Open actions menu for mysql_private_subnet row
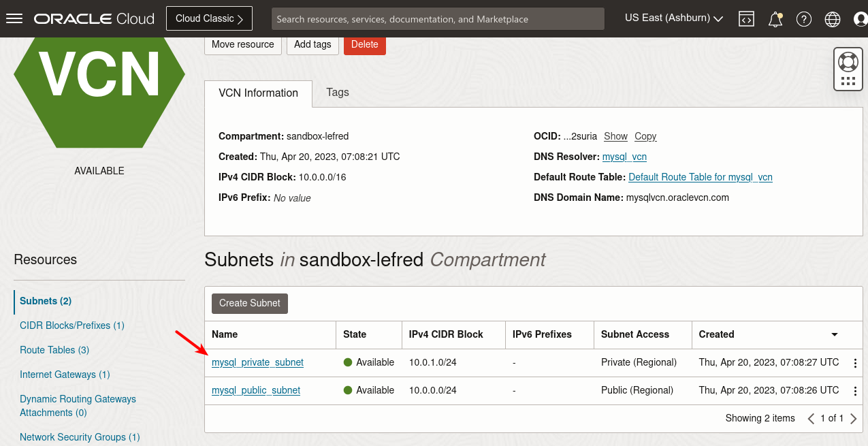This screenshot has width=868, height=446. (x=856, y=363)
